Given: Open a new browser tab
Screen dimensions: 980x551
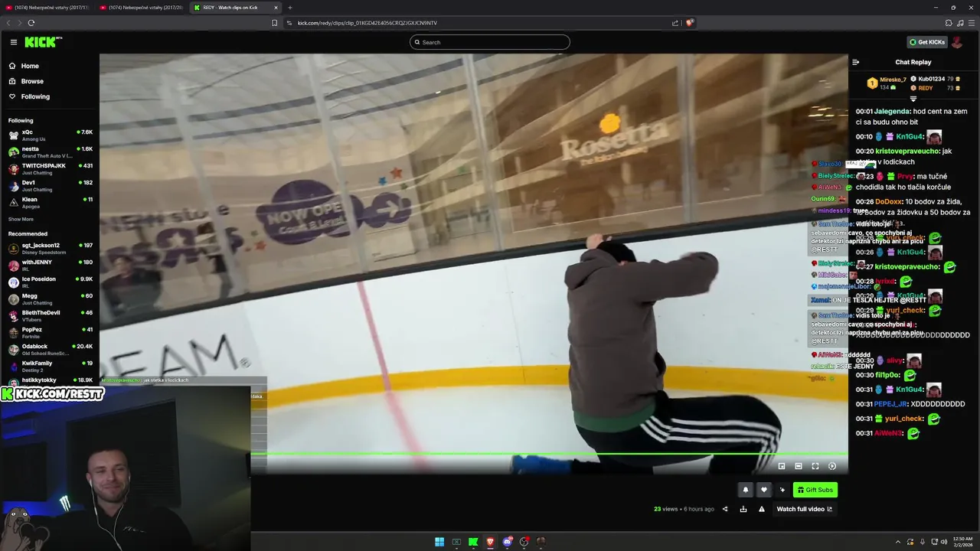Looking at the screenshot, I should click(x=289, y=8).
